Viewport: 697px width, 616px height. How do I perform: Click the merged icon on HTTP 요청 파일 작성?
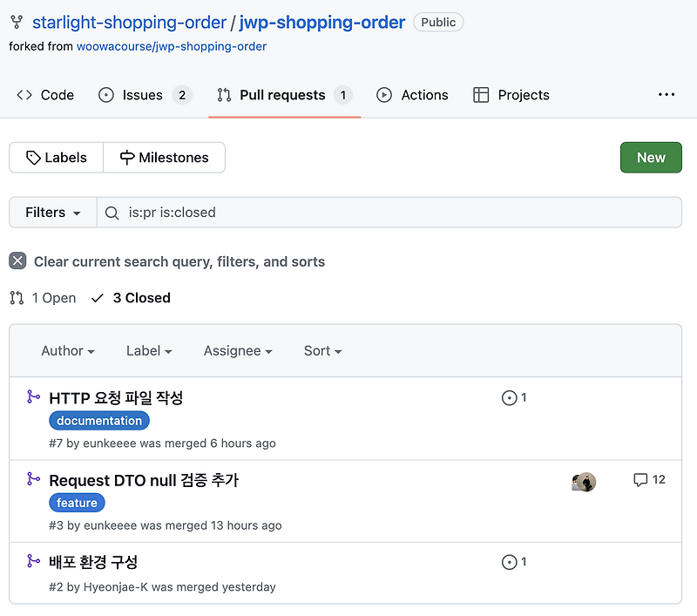32,397
